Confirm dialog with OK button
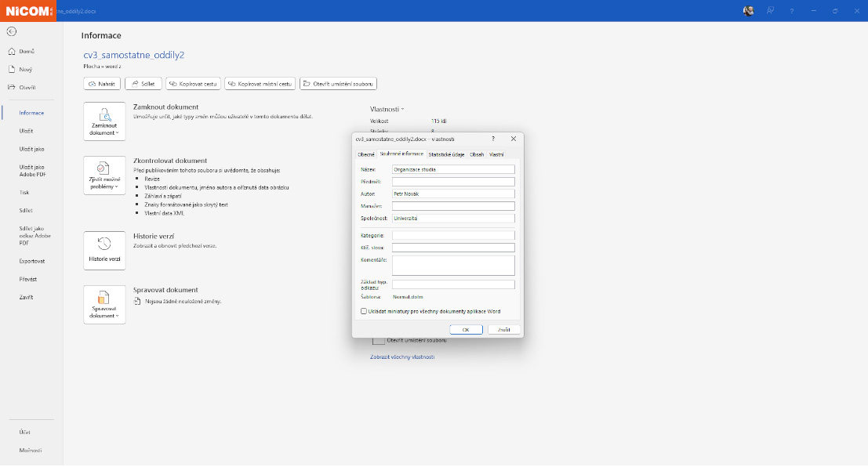The width and height of the screenshot is (868, 467). (466, 331)
